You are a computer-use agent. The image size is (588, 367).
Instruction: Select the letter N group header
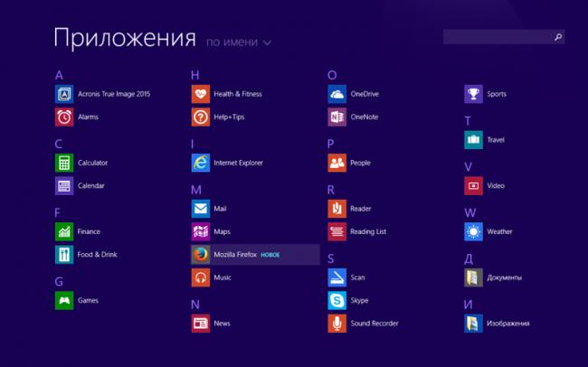pyautogui.click(x=195, y=305)
